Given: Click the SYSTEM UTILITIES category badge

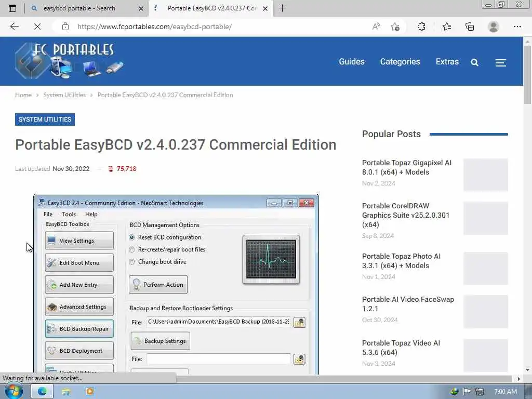Looking at the screenshot, I should coord(45,119).
